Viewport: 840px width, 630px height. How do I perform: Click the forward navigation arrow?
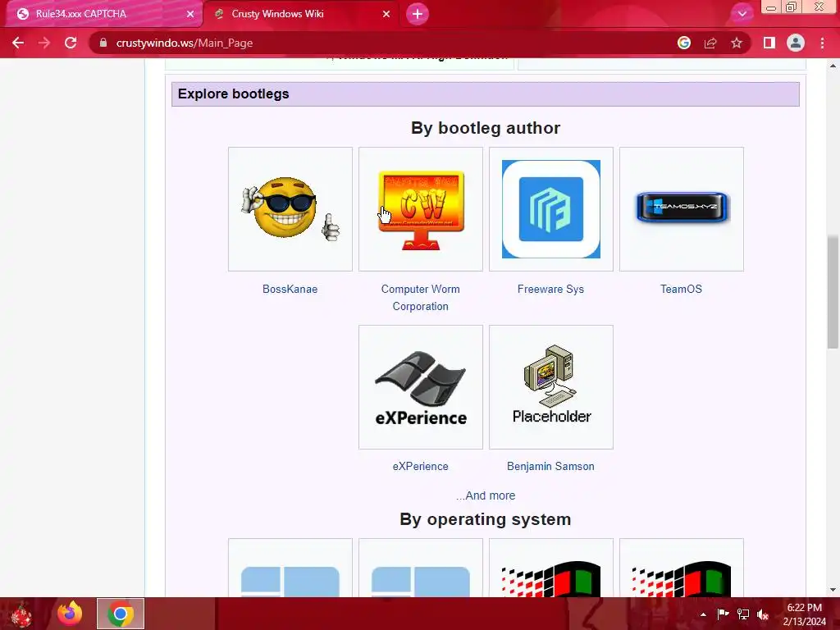[x=44, y=43]
